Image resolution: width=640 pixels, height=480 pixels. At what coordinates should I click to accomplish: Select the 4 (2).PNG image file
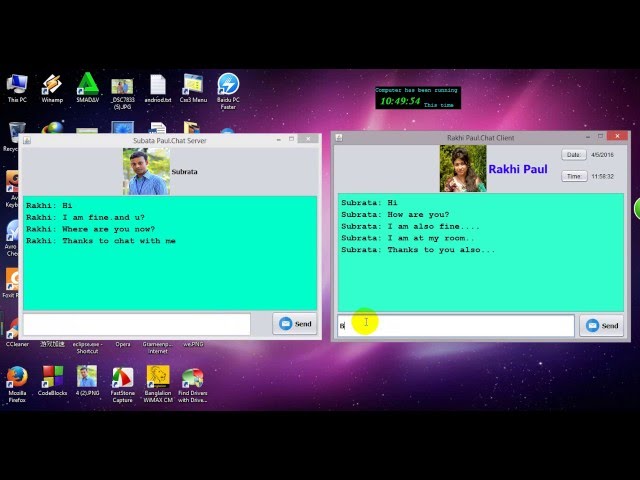pyautogui.click(x=87, y=380)
